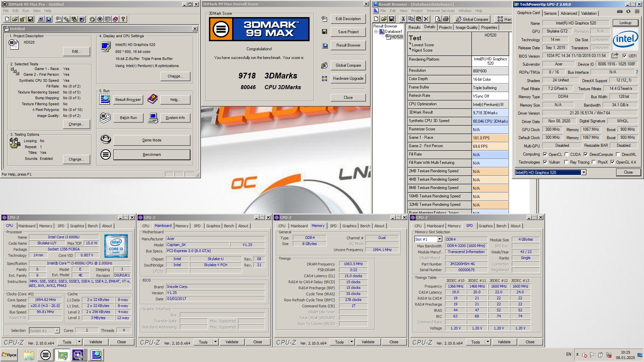Toggle the OpenGL 4.4 checkbox

[x=612, y=162]
